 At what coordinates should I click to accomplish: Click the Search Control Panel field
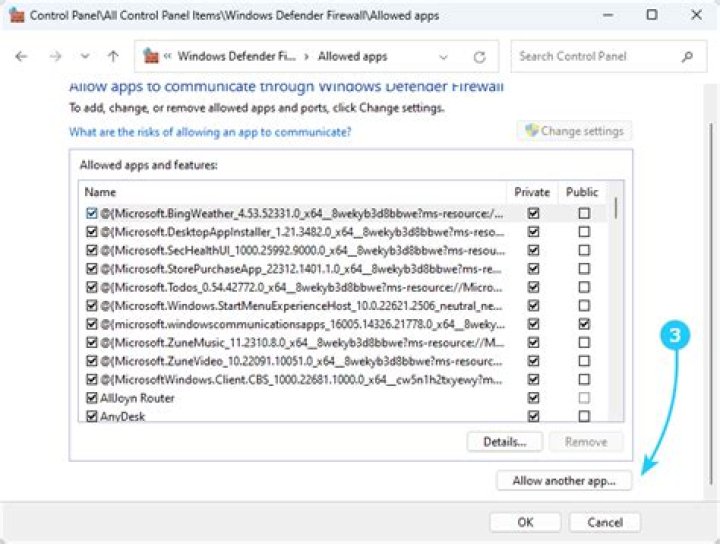[608, 56]
